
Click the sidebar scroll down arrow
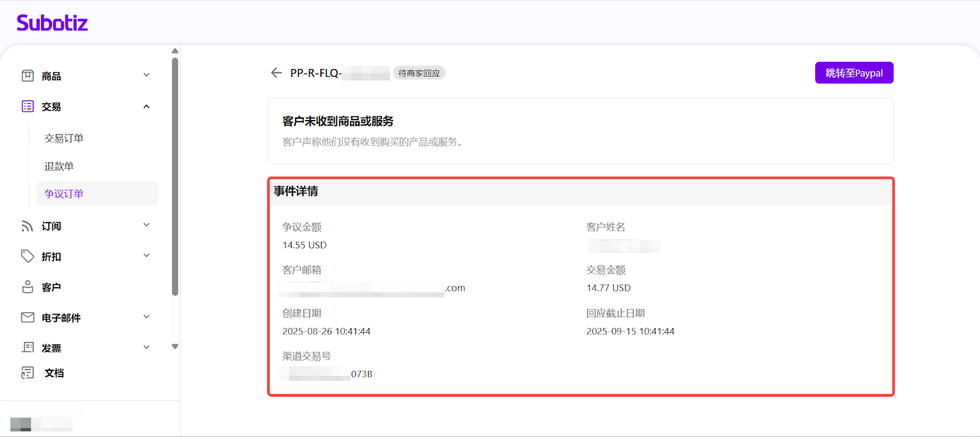[175, 346]
